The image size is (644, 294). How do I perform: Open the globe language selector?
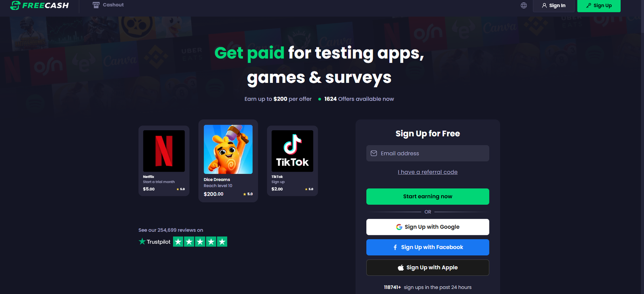(524, 5)
